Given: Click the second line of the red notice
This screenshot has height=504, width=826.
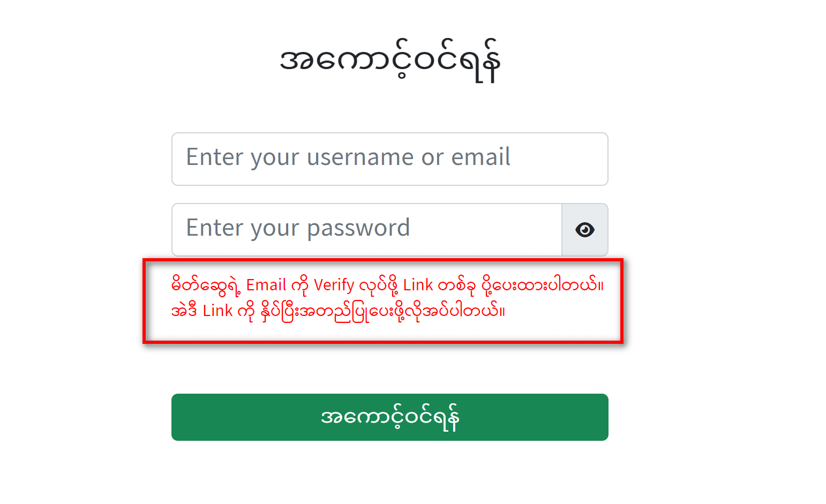Looking at the screenshot, I should pos(338,311).
